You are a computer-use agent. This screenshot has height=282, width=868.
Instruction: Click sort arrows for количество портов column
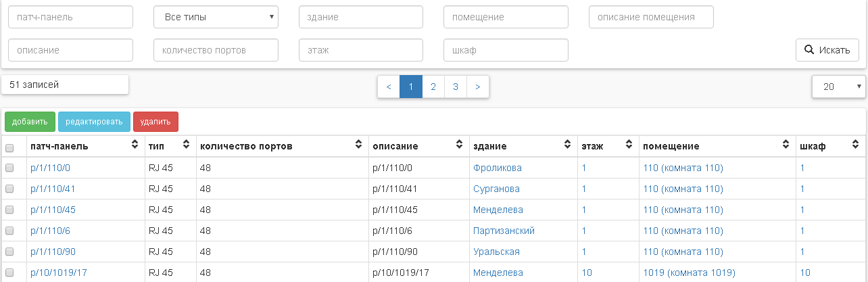pyautogui.click(x=359, y=145)
